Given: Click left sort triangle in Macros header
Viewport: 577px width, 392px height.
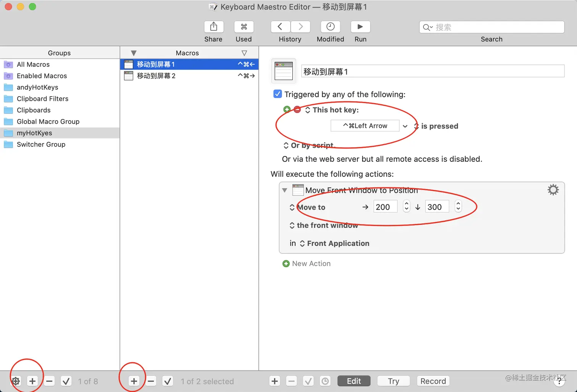Looking at the screenshot, I should click(134, 53).
